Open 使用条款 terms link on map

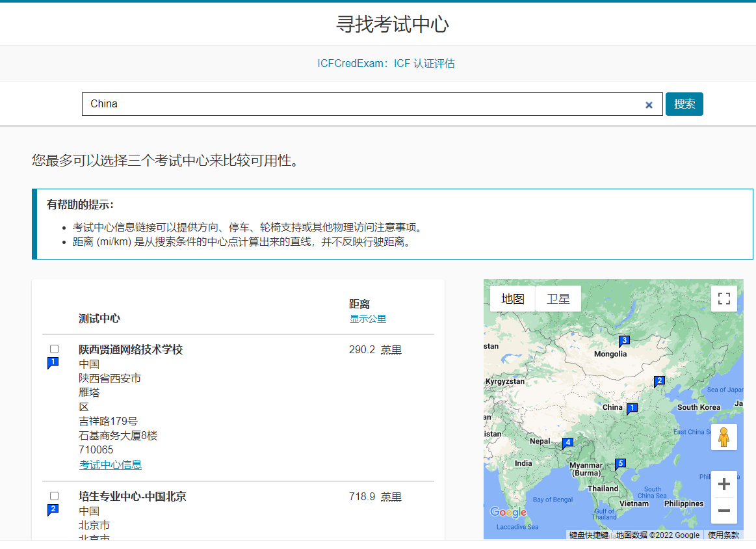pos(723,535)
